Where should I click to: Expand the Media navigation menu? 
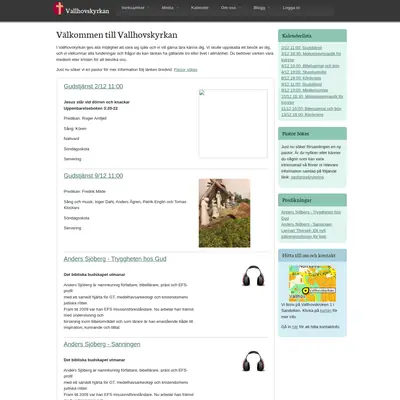click(170, 8)
